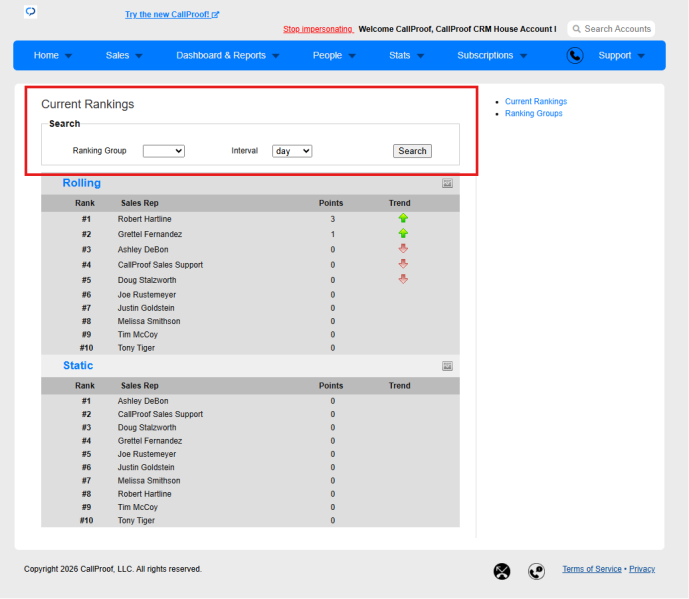The image size is (689, 599).
Task: Click the red down arrow for Doug Stalzworth
Action: point(403,280)
